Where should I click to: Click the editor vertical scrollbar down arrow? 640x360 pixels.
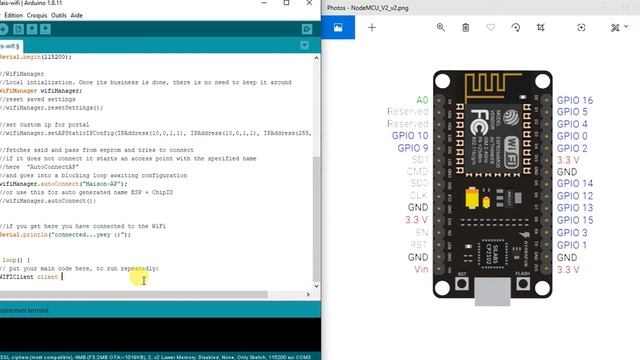(x=316, y=286)
